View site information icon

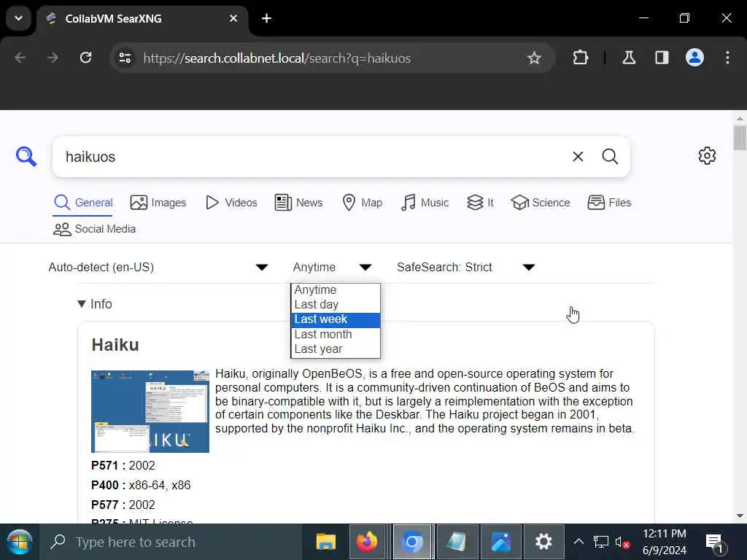click(125, 58)
